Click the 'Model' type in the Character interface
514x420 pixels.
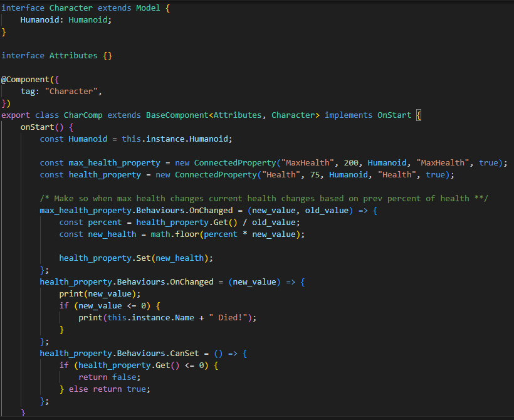tap(148, 8)
